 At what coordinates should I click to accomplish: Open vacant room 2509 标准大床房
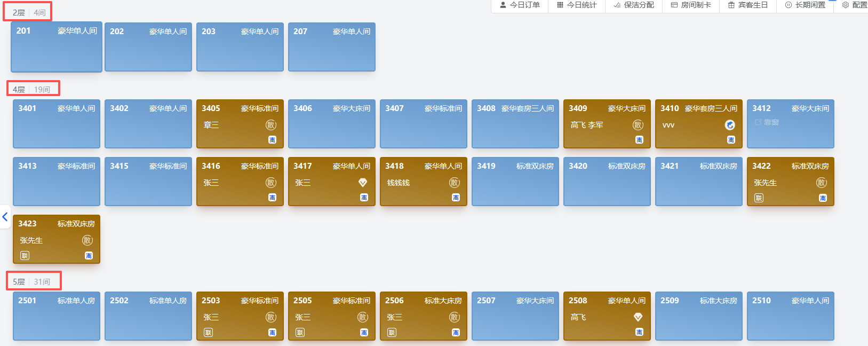click(x=699, y=316)
